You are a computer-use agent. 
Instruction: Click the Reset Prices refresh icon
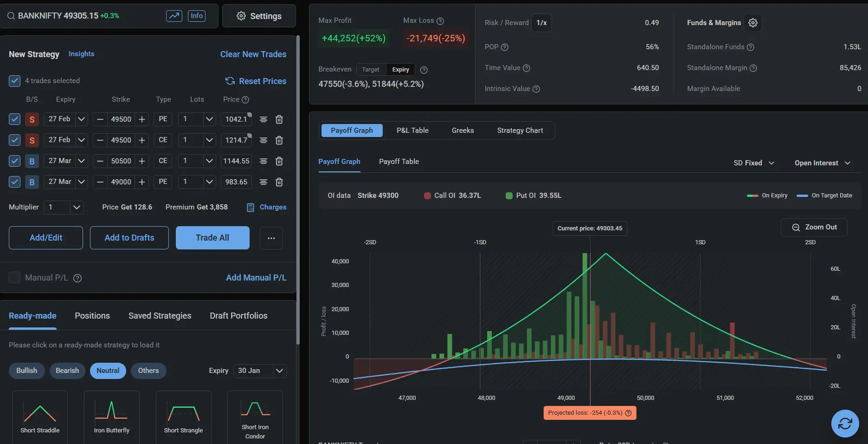point(230,81)
